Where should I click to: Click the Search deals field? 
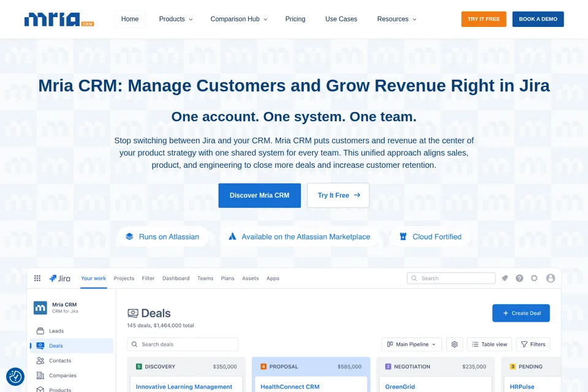[x=183, y=344]
